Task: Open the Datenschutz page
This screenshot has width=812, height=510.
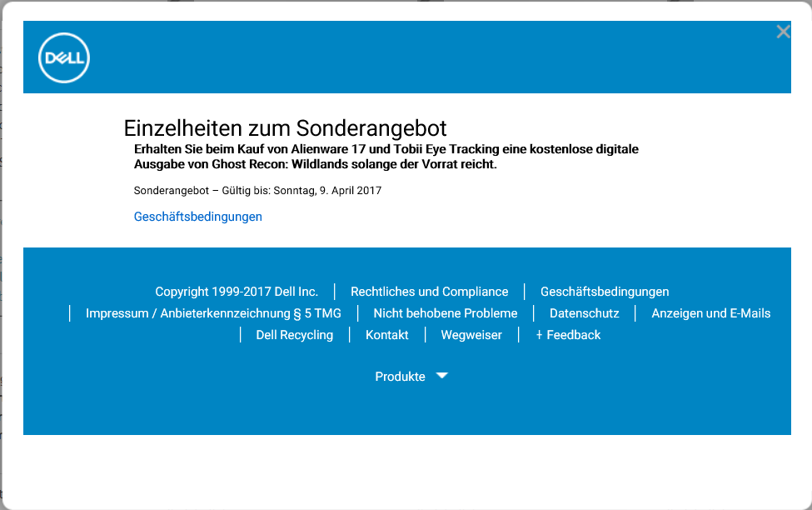Action: [x=584, y=313]
